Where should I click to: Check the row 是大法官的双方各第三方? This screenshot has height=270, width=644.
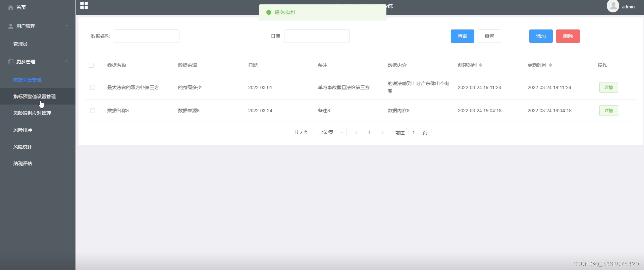pyautogui.click(x=93, y=87)
